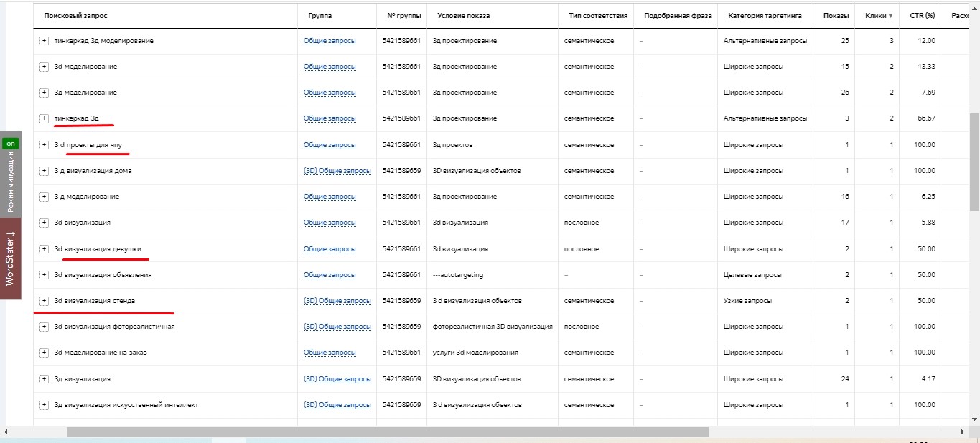Viewport: 980px width, 443px height.
Task: Click plus icon for "3d визуализация девушки"
Action: pos(44,249)
